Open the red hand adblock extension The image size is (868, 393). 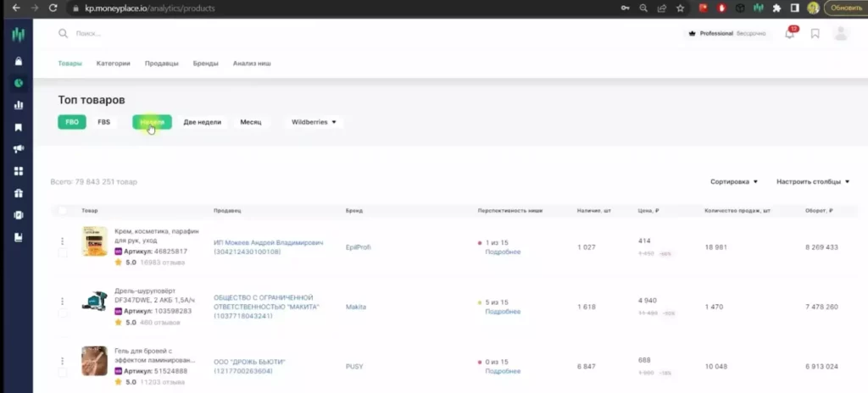pos(722,8)
